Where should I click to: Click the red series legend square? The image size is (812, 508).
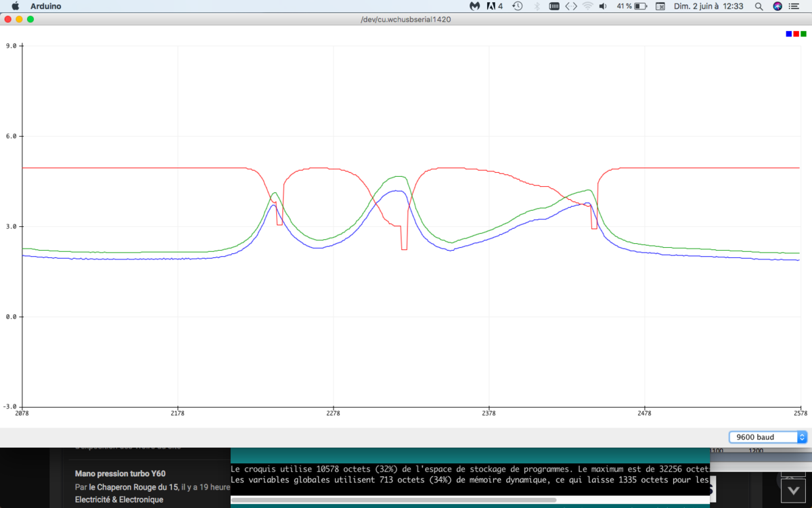796,34
